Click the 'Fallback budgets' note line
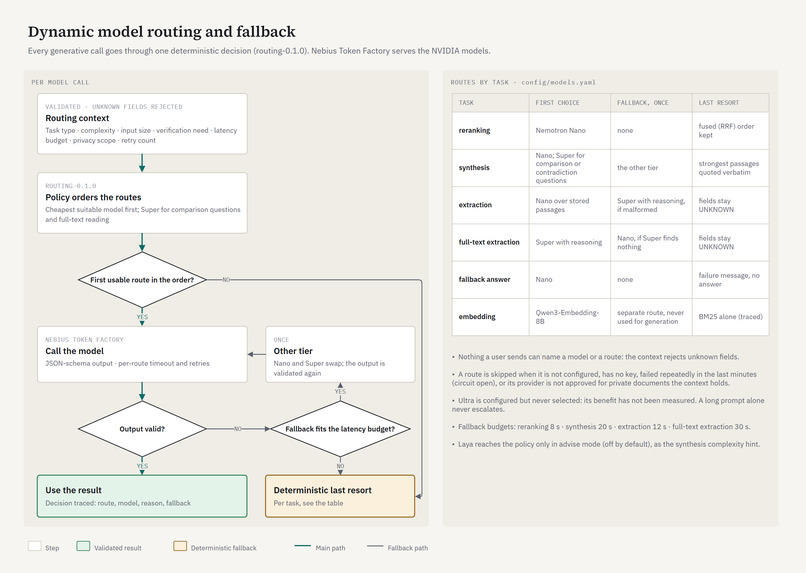Image resolution: width=806 pixels, height=573 pixels. pos(601,427)
